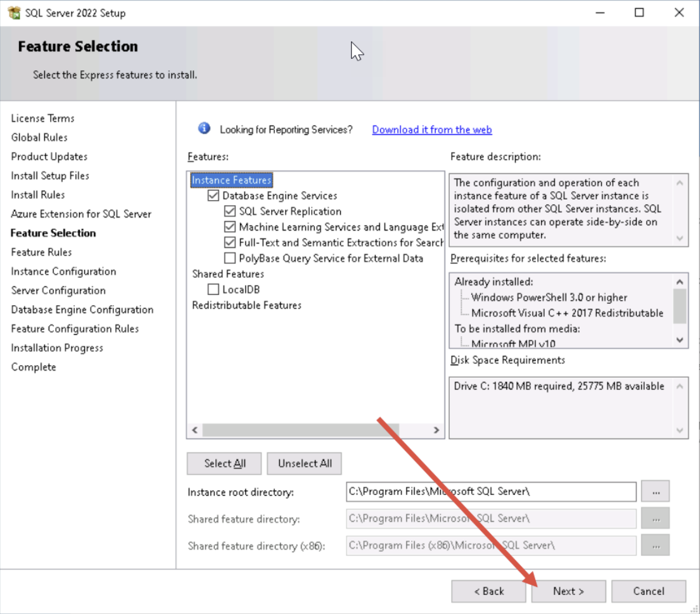Close the SQL Server 2022 Setup window

(679, 13)
